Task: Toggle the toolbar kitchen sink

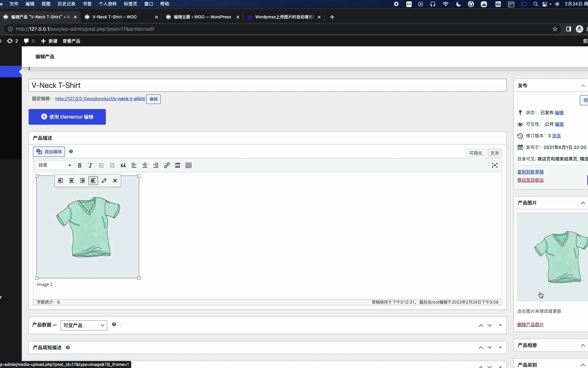Action: click(x=189, y=165)
